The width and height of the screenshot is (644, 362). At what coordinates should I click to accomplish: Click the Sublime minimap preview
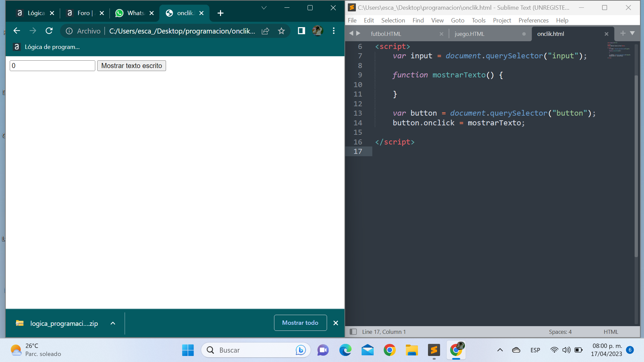point(619,50)
